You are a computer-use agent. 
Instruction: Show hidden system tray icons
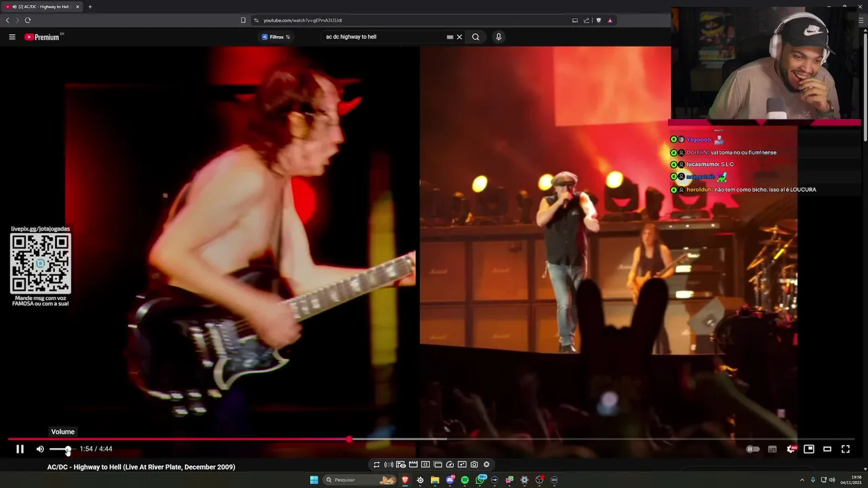(802, 480)
